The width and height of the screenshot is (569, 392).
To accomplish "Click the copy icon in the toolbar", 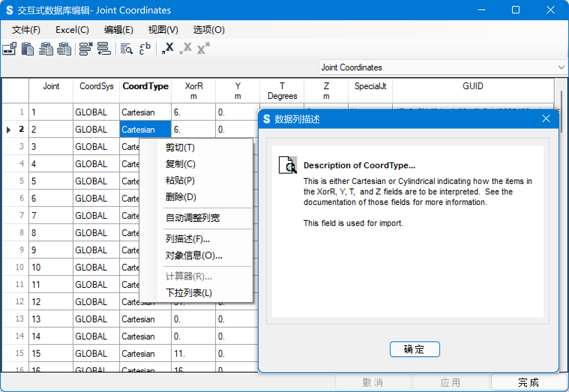I will (x=9, y=49).
